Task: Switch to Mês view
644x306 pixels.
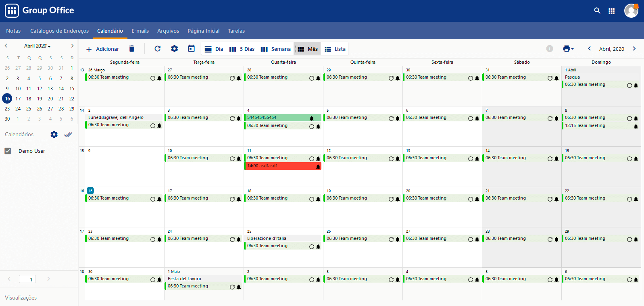Action: (x=307, y=49)
